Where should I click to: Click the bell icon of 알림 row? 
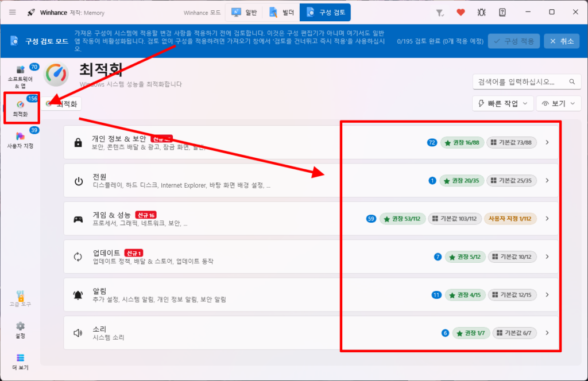pyautogui.click(x=78, y=295)
